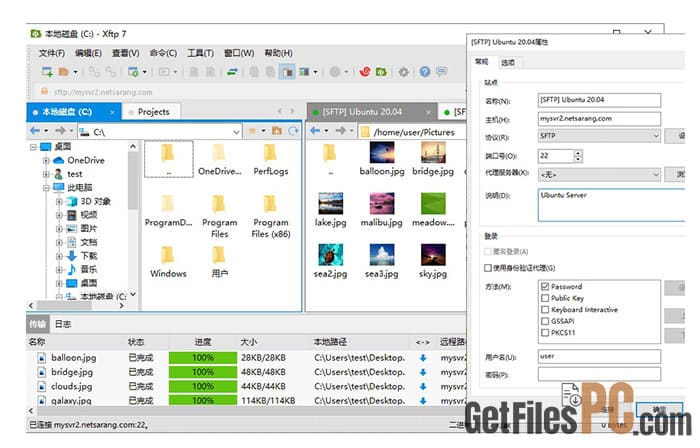Open the proxy server <无> dropdown
This screenshot has width=700, height=448.
click(x=599, y=174)
